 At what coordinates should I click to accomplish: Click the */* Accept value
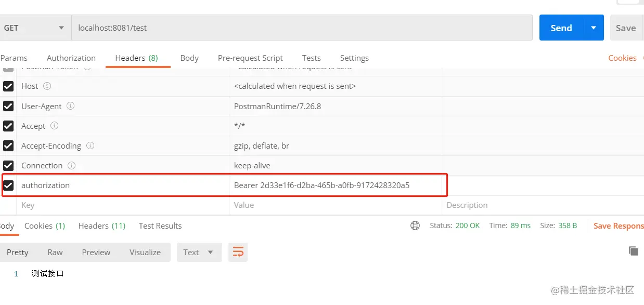[x=240, y=126]
